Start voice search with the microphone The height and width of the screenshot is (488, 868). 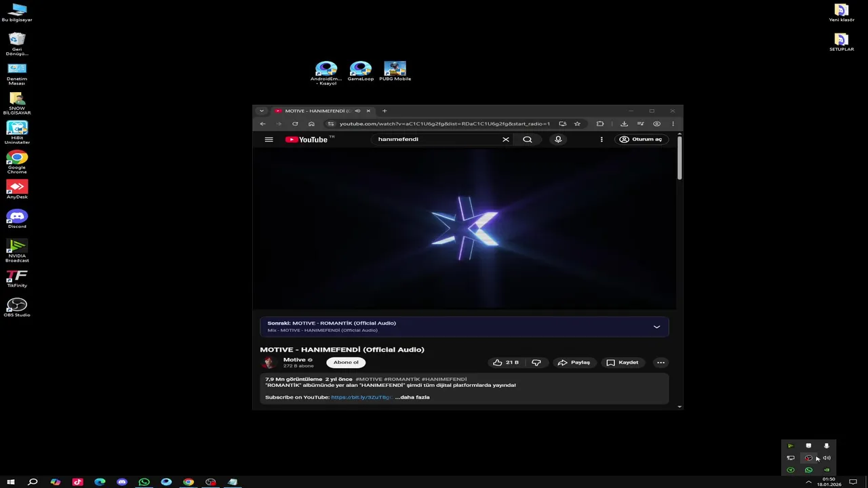pyautogui.click(x=558, y=140)
